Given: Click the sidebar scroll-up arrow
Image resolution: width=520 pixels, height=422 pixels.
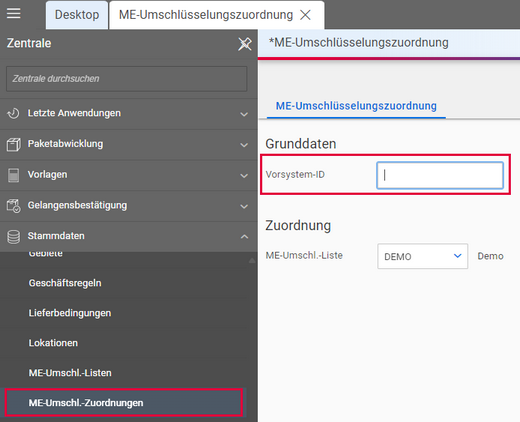Looking at the screenshot, I should pyautogui.click(x=252, y=261).
